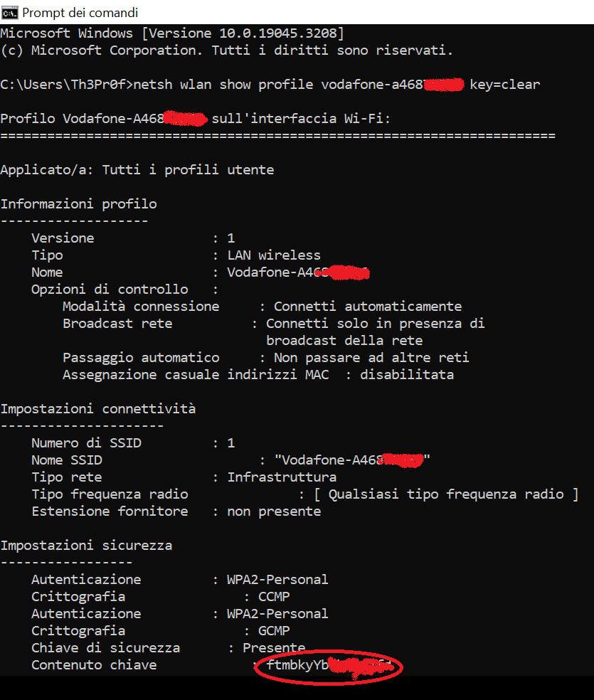
Task: Click 'Non passare ad altre reti' text
Action: point(371,358)
